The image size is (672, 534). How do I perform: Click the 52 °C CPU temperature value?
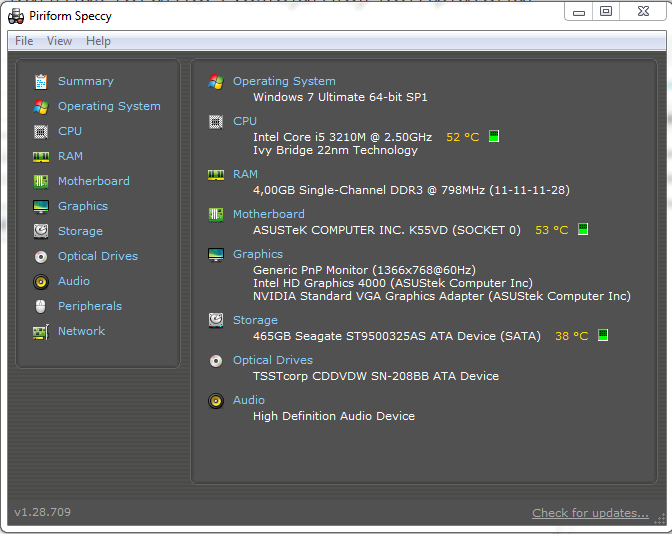click(462, 137)
